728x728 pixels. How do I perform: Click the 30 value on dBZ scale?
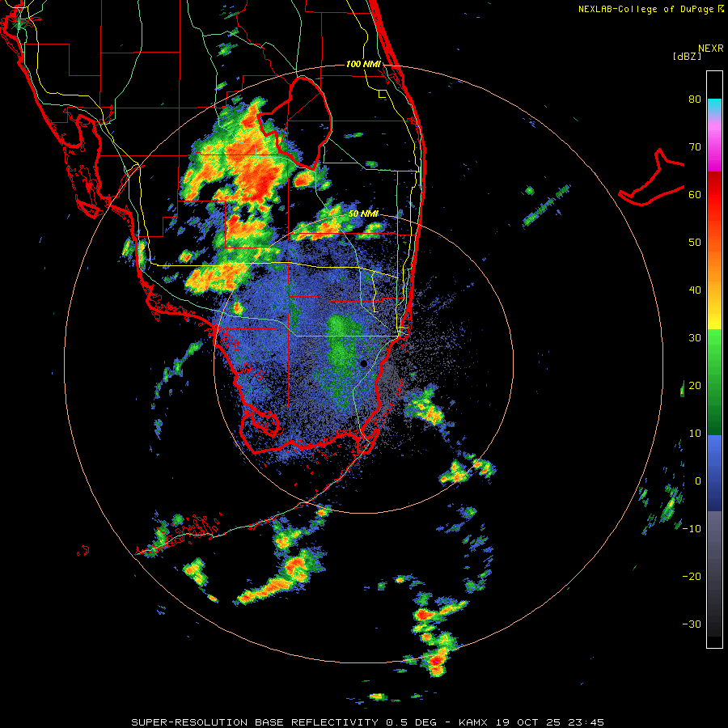695,338
